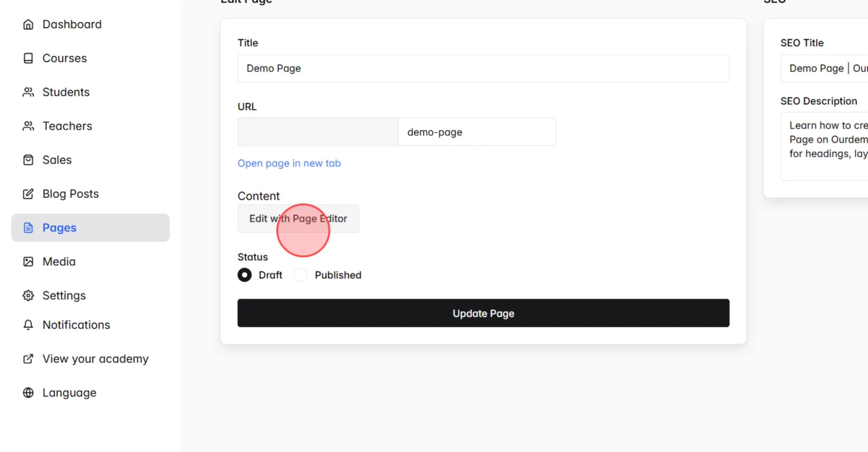Click the grayed URL prefix box
868x452 pixels.
pos(318,132)
